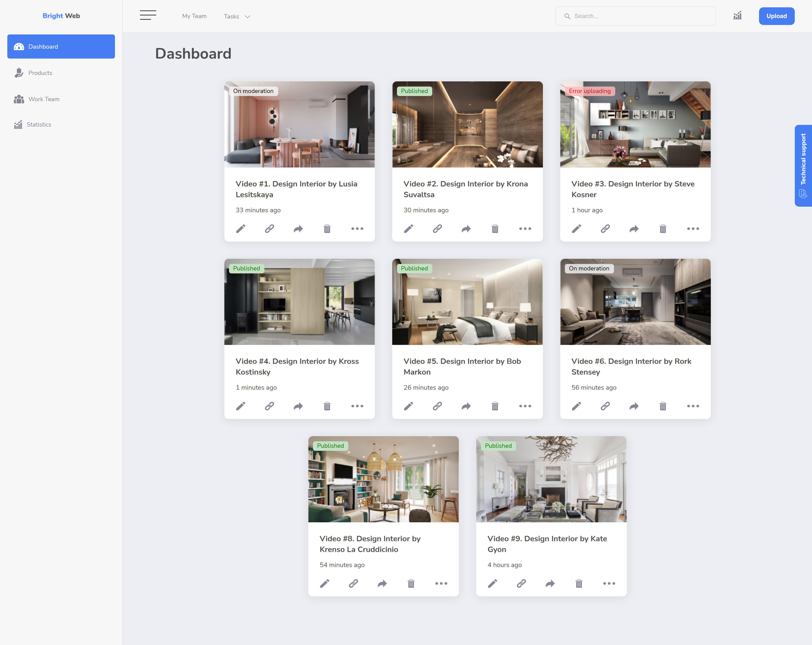Open the Technical support side tab
812x645 pixels.
pos(803,166)
